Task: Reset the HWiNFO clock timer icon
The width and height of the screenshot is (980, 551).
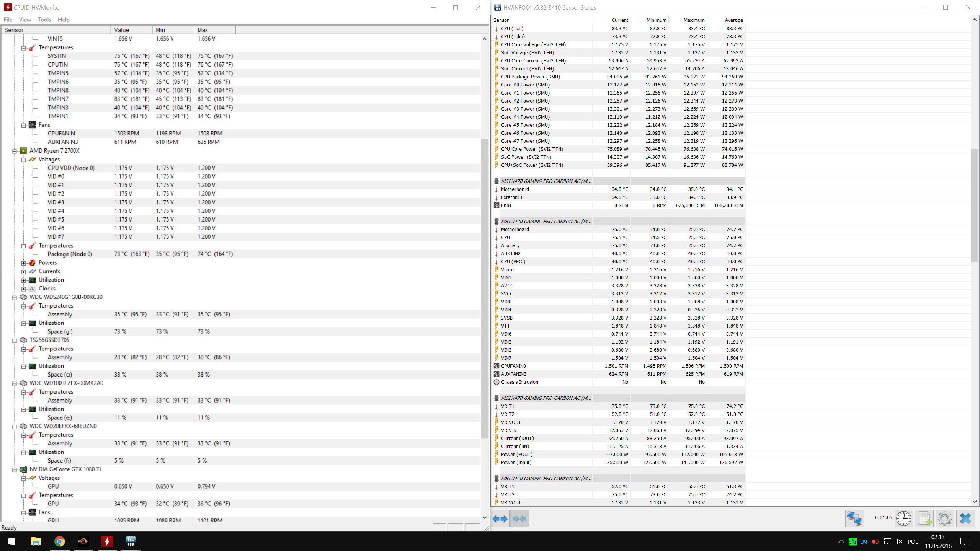Action: (x=903, y=519)
